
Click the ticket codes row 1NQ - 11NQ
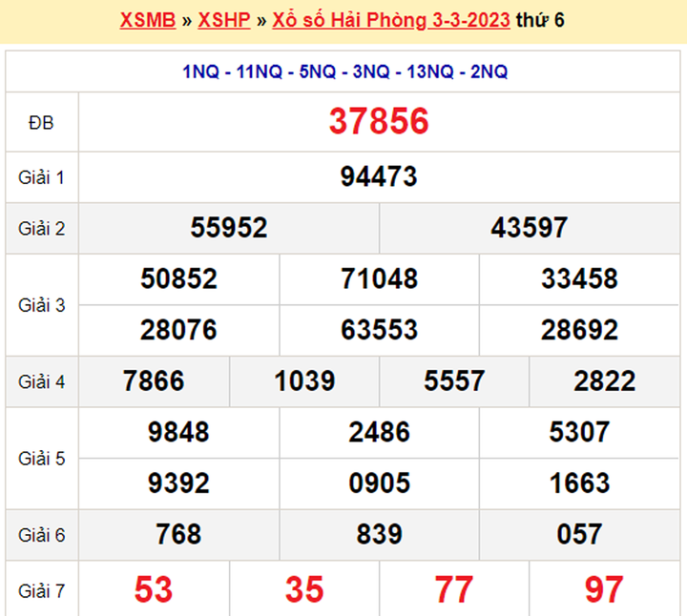(x=344, y=72)
